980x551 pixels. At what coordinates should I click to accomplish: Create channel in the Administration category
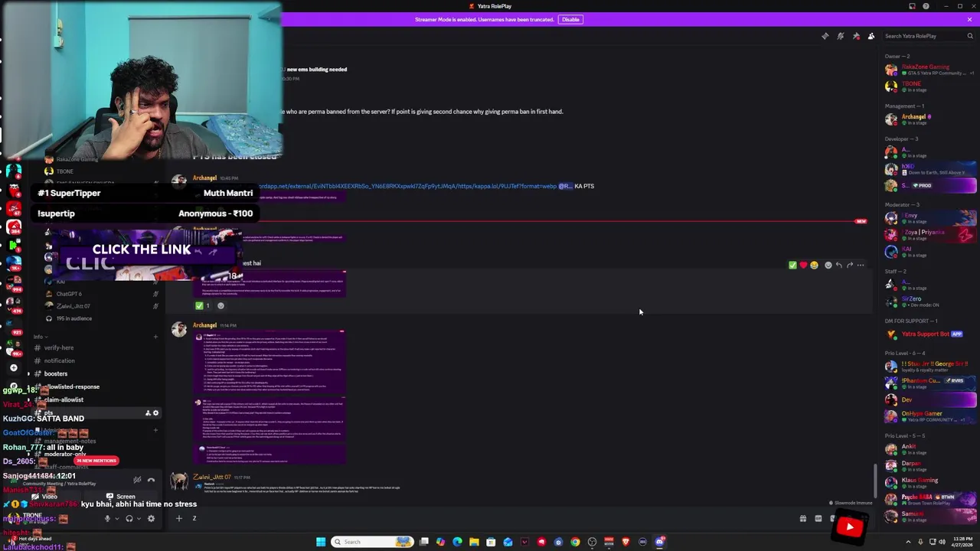pyautogui.click(x=155, y=429)
